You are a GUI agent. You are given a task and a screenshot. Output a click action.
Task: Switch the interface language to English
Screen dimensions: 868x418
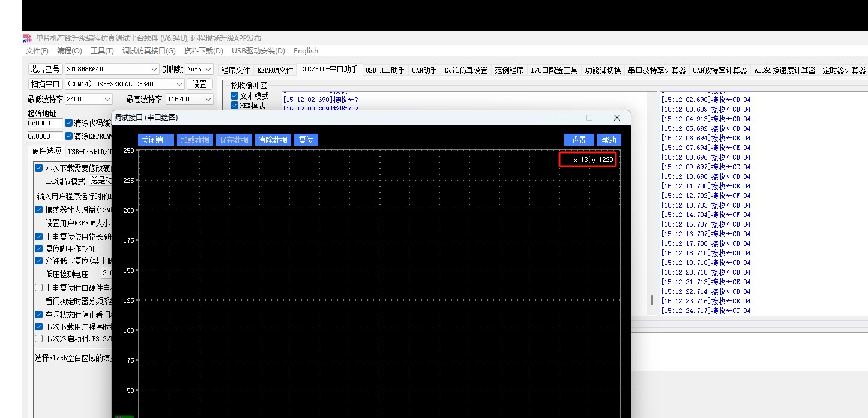pos(306,51)
